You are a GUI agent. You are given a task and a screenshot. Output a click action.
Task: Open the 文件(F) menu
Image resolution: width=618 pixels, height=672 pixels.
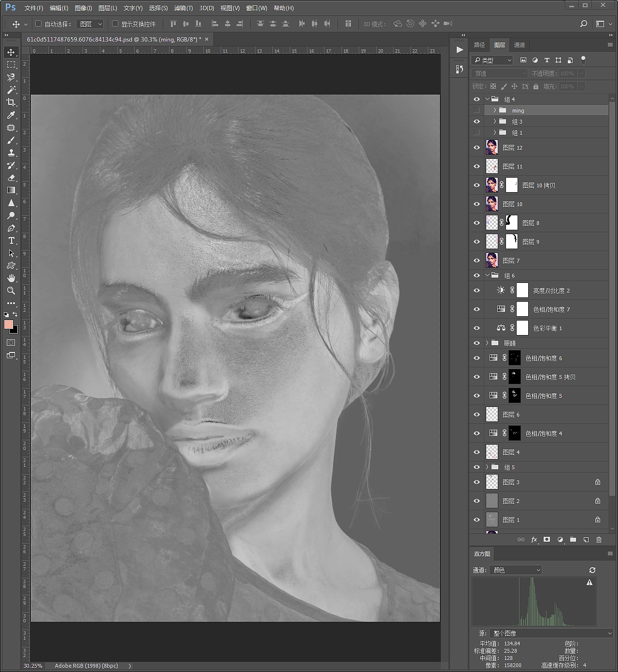coord(34,8)
